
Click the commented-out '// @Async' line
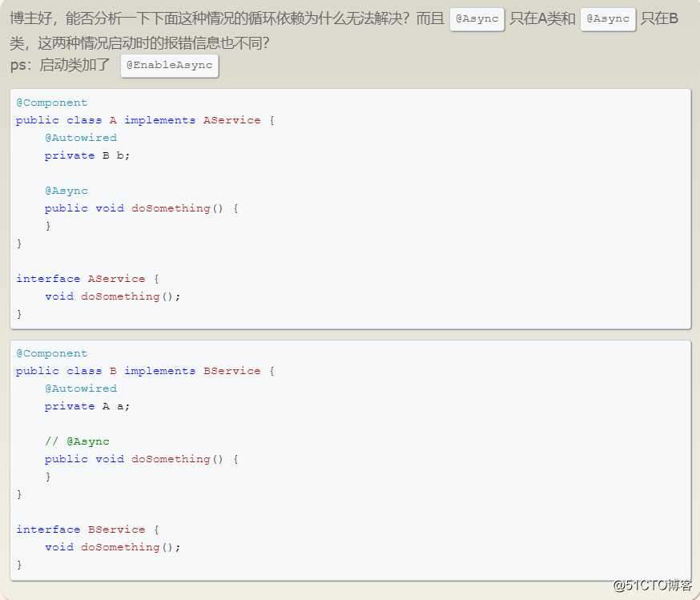(x=77, y=441)
